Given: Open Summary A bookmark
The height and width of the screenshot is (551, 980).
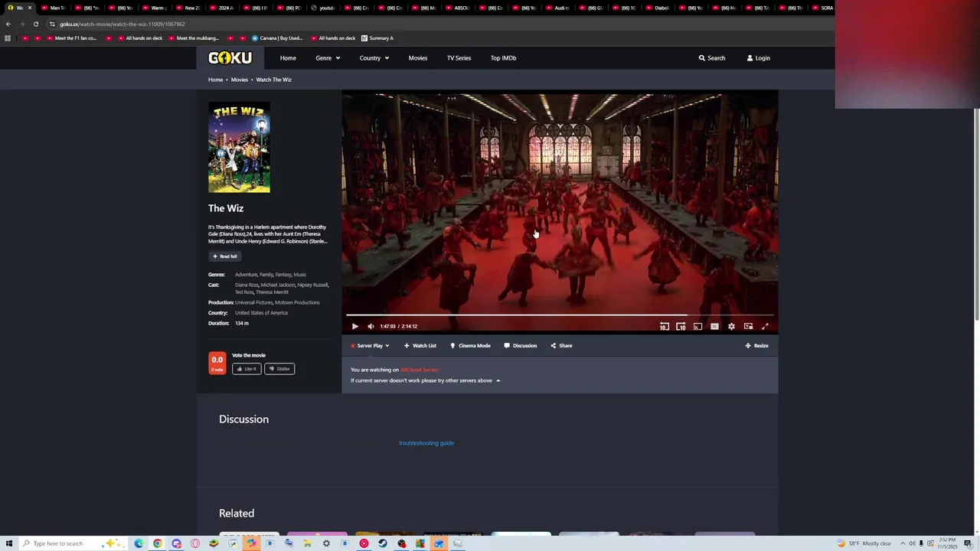Looking at the screenshot, I should [x=377, y=38].
